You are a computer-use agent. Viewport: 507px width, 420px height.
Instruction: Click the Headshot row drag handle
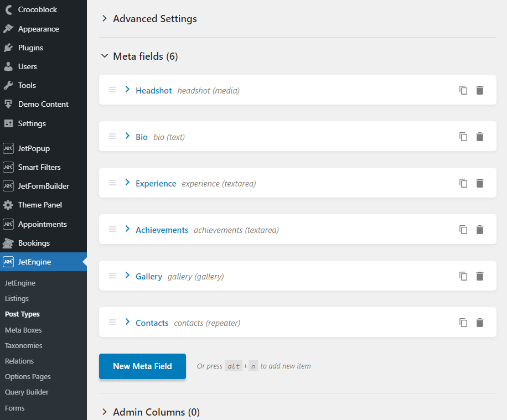[112, 90]
